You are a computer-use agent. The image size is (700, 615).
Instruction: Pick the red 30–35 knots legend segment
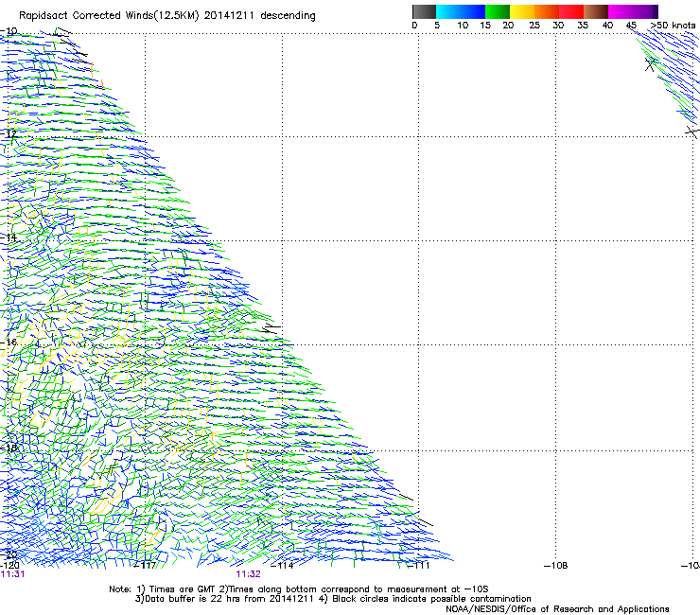[x=571, y=11]
